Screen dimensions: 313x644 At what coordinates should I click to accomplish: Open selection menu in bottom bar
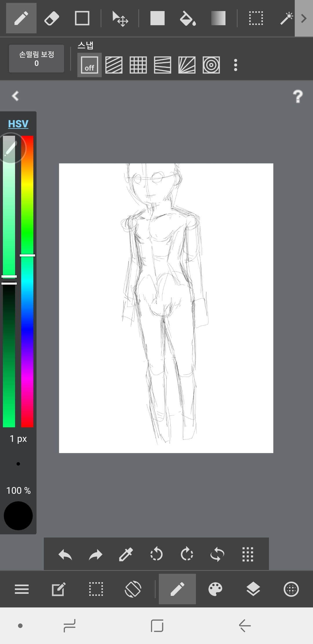click(96, 589)
